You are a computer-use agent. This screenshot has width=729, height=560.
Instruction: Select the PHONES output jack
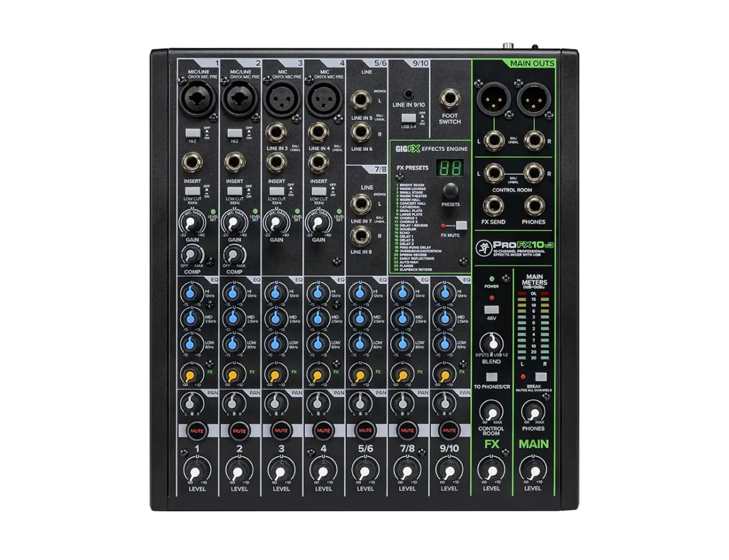pyautogui.click(x=533, y=206)
